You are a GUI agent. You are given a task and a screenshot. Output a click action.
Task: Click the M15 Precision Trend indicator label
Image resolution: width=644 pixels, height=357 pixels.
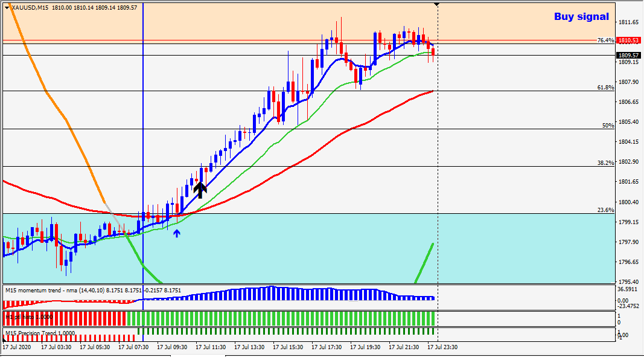click(40, 333)
